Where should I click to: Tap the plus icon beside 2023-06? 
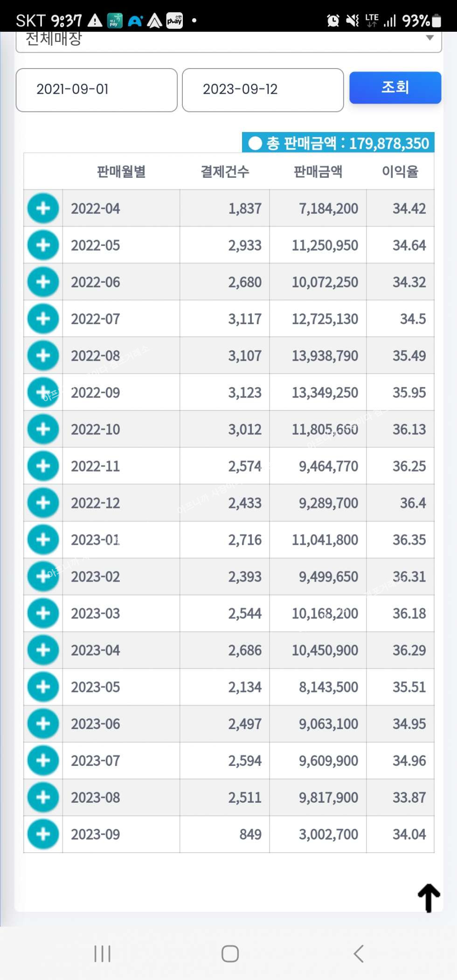(43, 723)
